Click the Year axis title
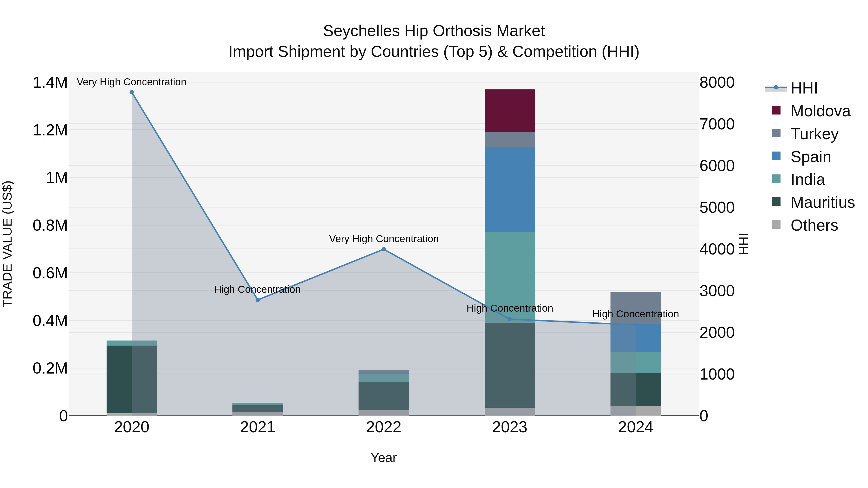Image resolution: width=868 pixels, height=488 pixels. point(383,458)
